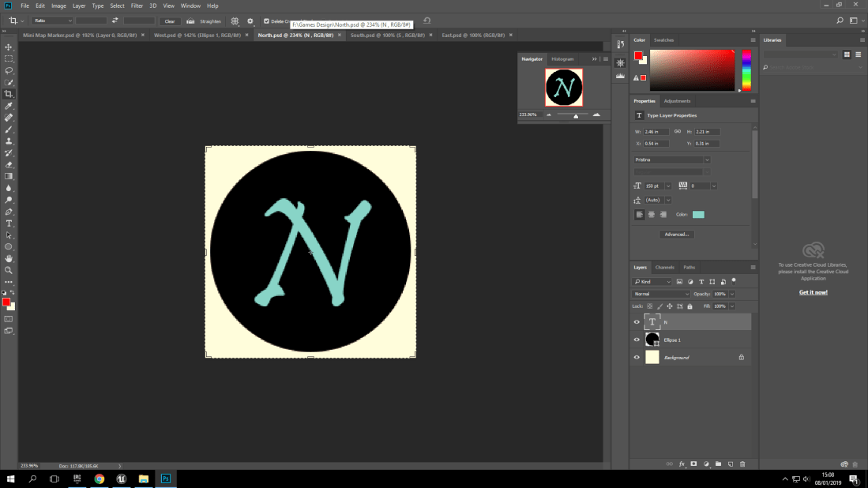Click the teal text Color swatch
The width and height of the screenshot is (868, 488).
(698, 215)
